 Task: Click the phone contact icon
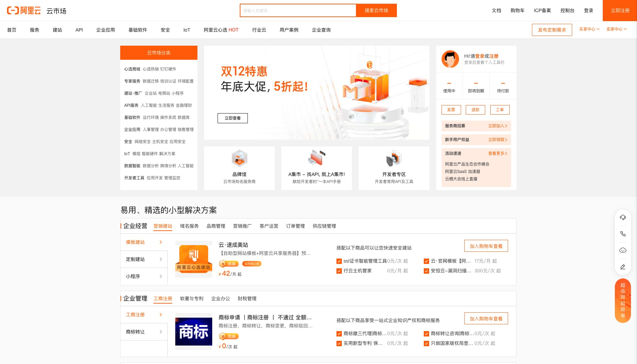(x=623, y=234)
